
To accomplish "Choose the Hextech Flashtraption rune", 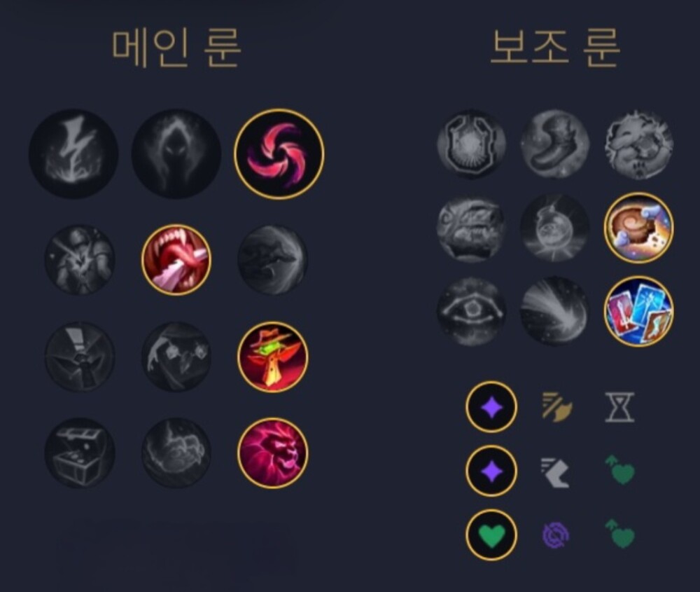I will click(x=471, y=144).
